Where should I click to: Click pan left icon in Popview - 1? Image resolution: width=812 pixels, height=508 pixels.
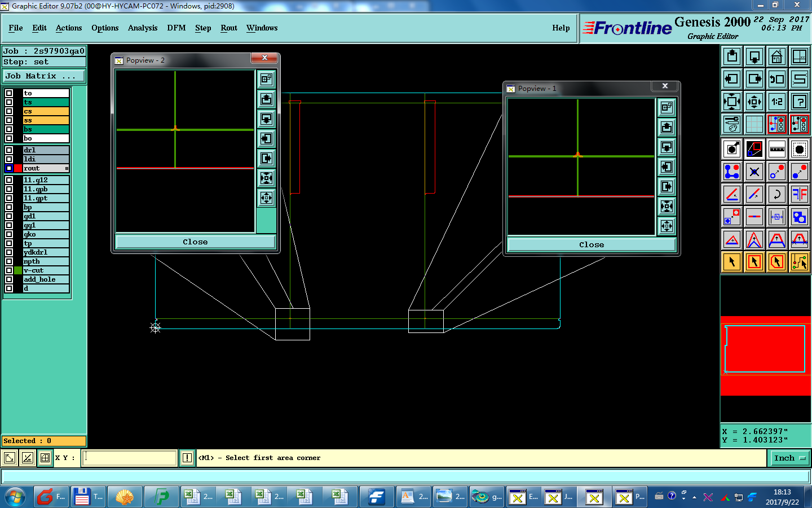pos(667,167)
